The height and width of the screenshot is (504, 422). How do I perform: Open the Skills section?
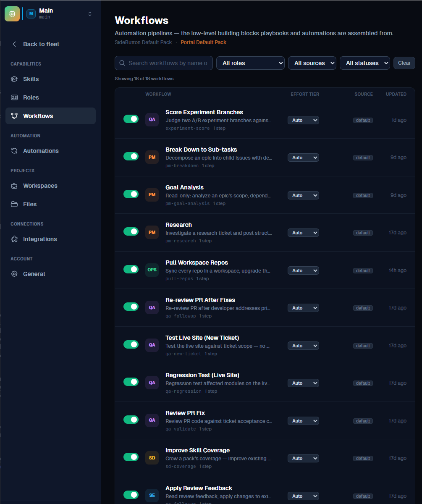click(x=50, y=79)
